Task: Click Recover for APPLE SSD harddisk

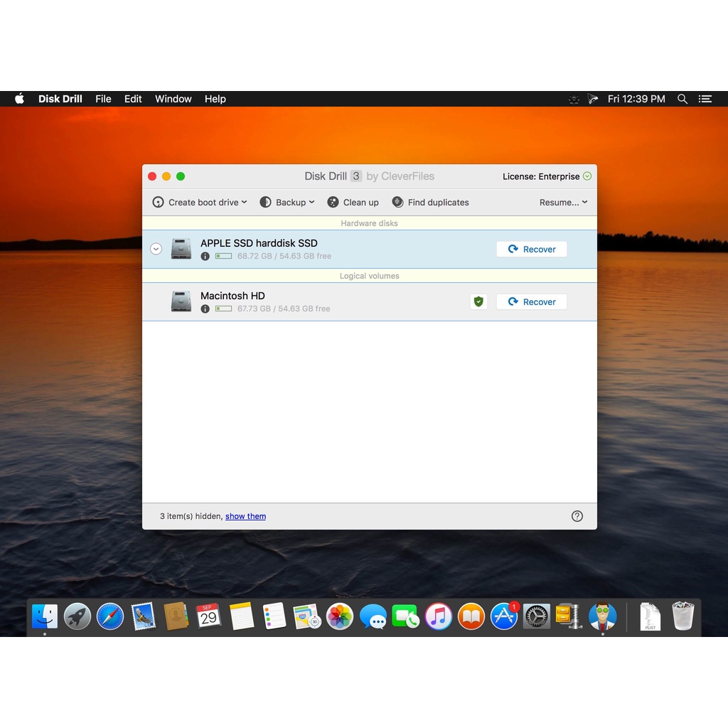Action: (531, 249)
